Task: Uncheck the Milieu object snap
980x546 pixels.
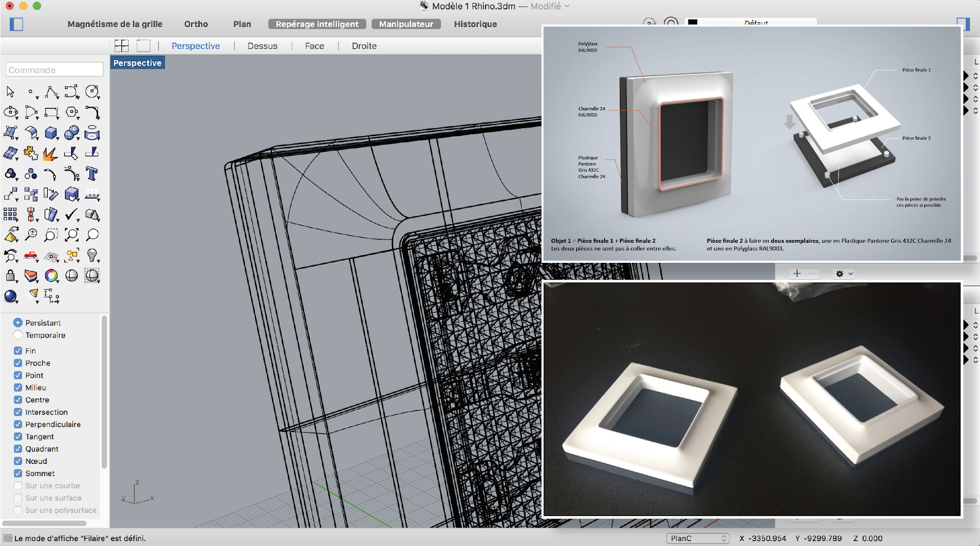Action: 18,387
